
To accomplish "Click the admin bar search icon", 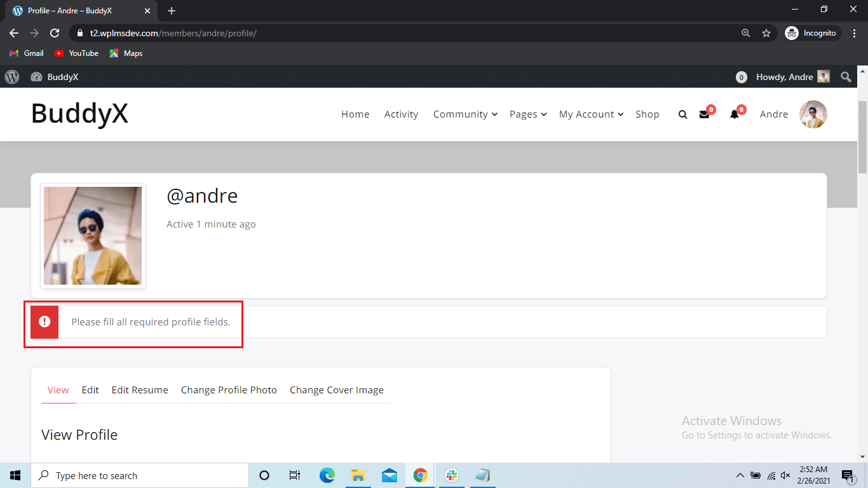I will 846,76.
